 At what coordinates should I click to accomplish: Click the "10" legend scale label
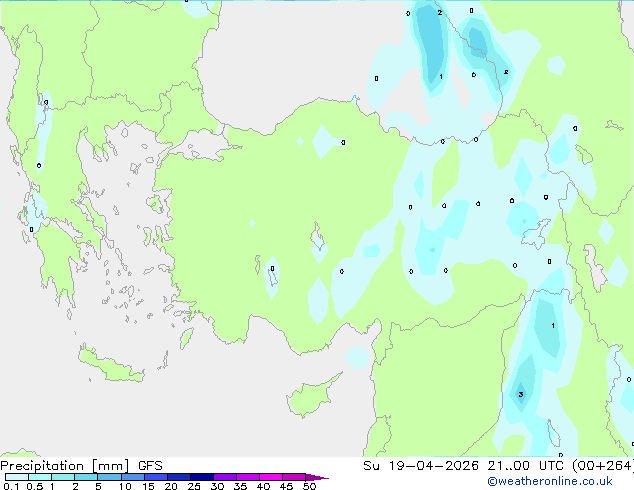(x=125, y=486)
